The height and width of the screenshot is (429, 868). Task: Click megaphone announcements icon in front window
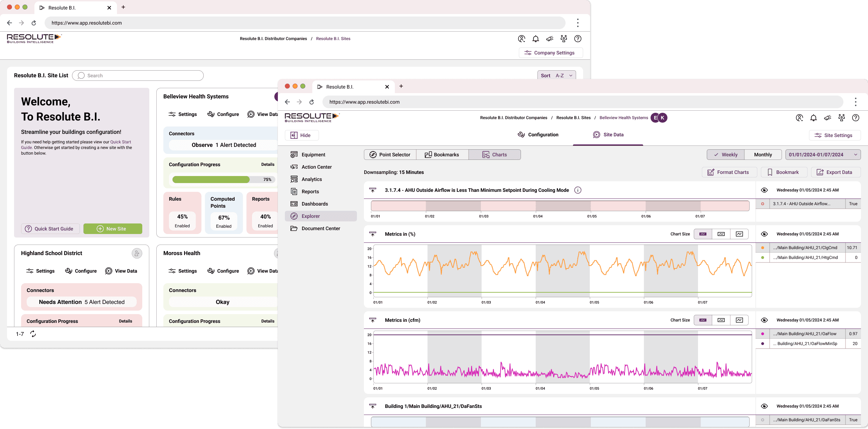pos(828,118)
